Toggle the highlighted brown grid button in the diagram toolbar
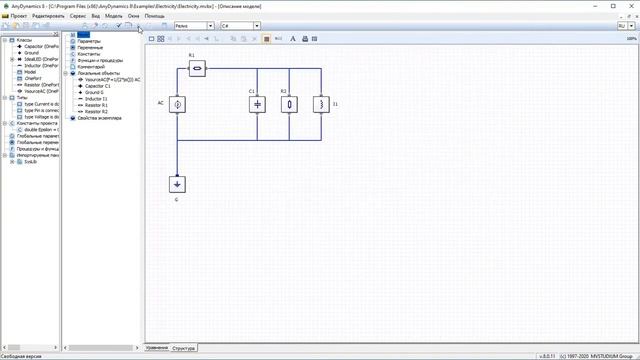 [266, 39]
